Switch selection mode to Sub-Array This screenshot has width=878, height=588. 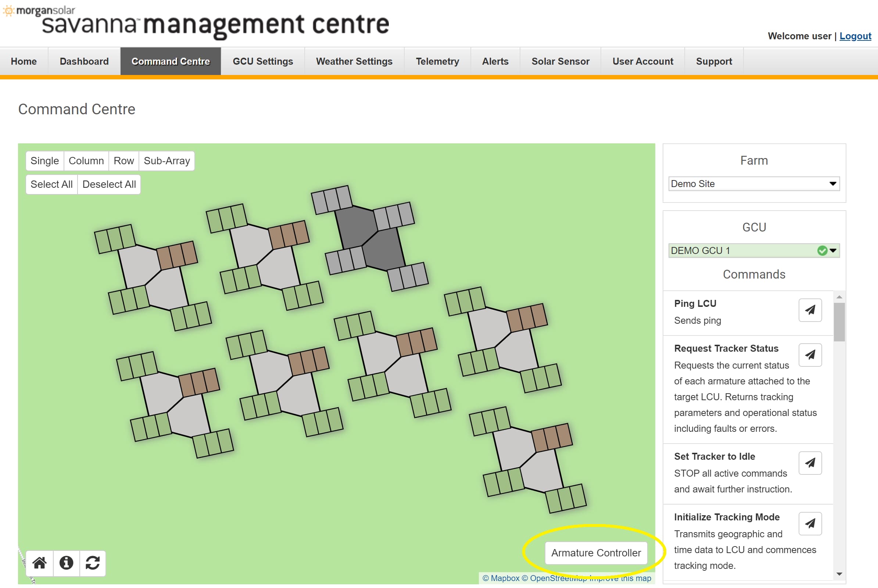coord(166,161)
